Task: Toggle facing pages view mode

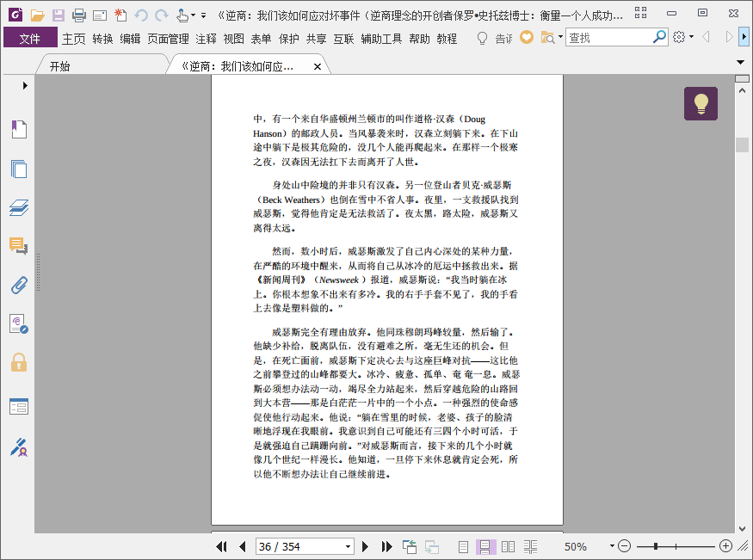Action: pyautogui.click(x=508, y=546)
